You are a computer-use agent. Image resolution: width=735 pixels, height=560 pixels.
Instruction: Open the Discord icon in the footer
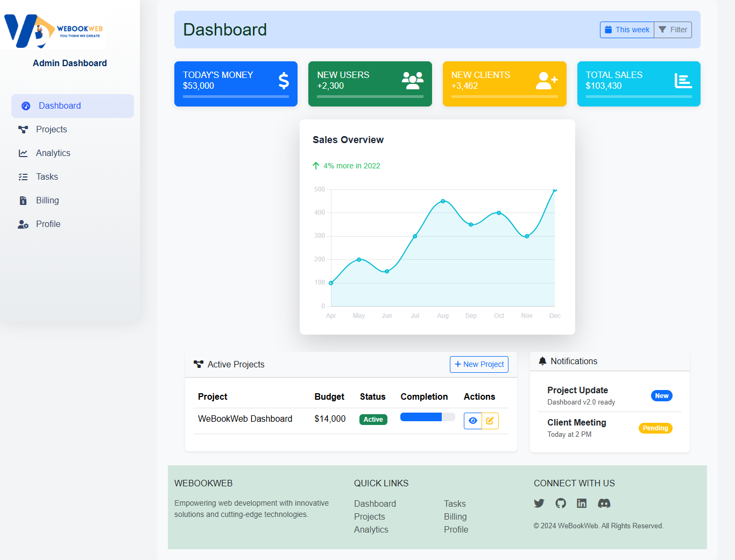pyautogui.click(x=604, y=503)
